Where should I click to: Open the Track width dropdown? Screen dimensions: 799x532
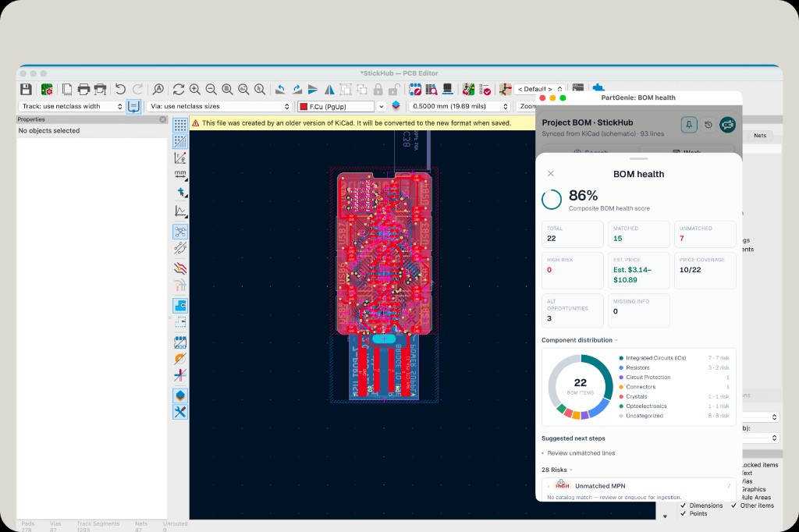click(71, 106)
